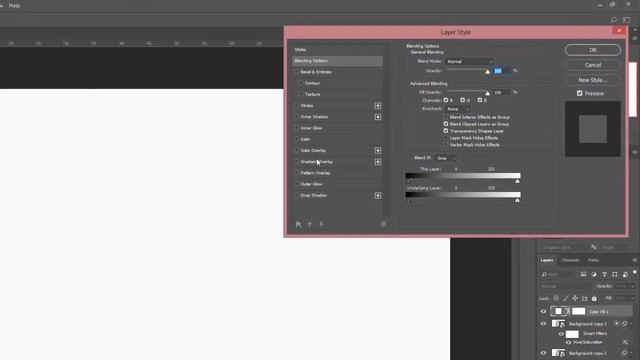Image resolution: width=640 pixels, height=360 pixels.
Task: Click the Opacity percentage input field
Action: (x=502, y=71)
